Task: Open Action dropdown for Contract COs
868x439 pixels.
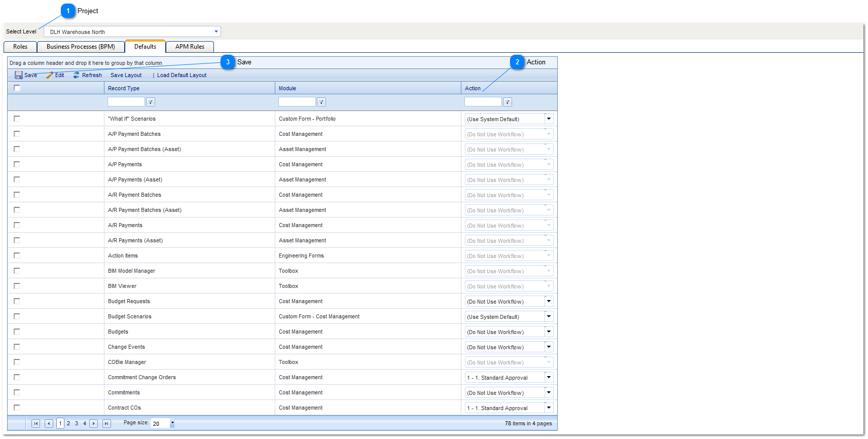Action: [x=549, y=408]
